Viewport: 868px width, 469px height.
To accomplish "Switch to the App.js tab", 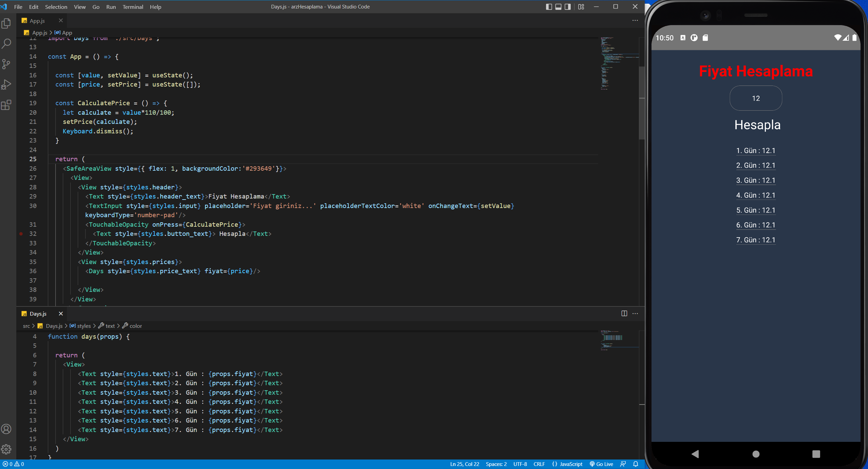I will click(x=37, y=21).
